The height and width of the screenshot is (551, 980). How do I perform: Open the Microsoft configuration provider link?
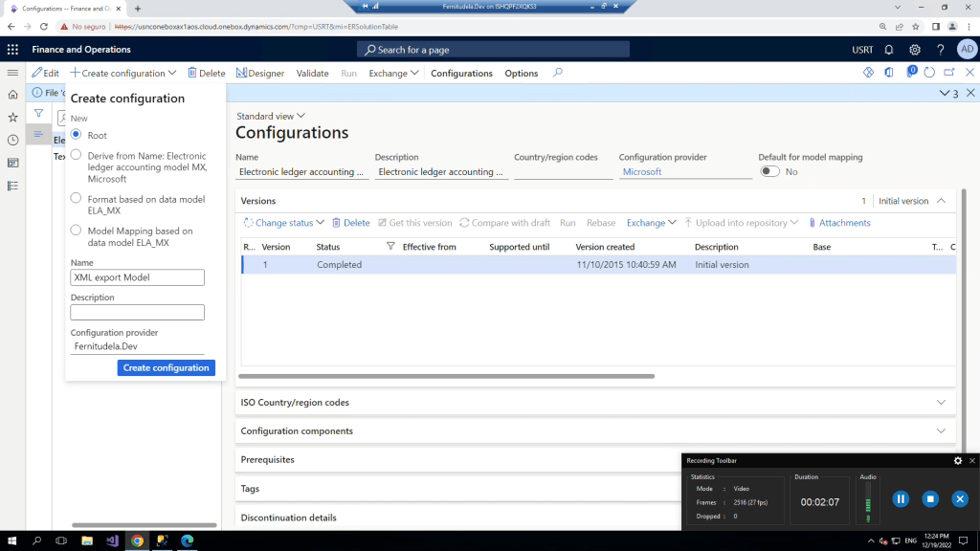click(642, 172)
